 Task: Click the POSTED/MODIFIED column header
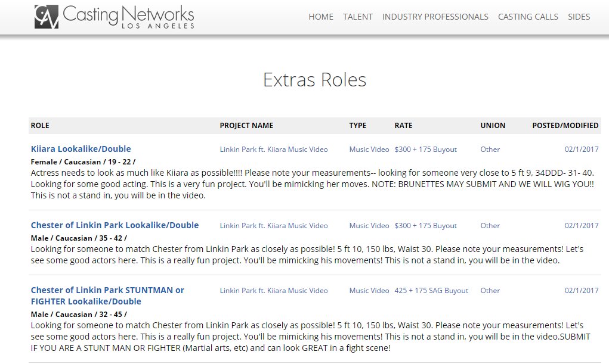[565, 126]
